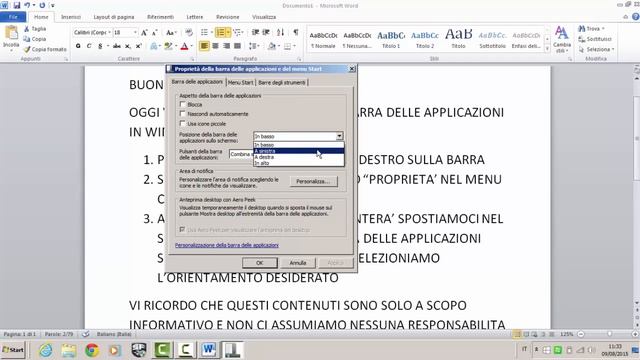The height and width of the screenshot is (360, 640).
Task: Decrease paragraph indent
Action: click(x=256, y=32)
